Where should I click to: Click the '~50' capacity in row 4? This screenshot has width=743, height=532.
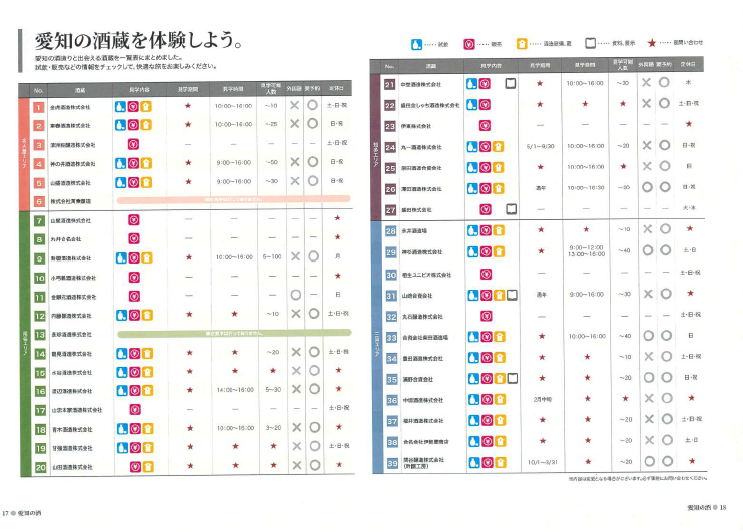click(x=272, y=162)
